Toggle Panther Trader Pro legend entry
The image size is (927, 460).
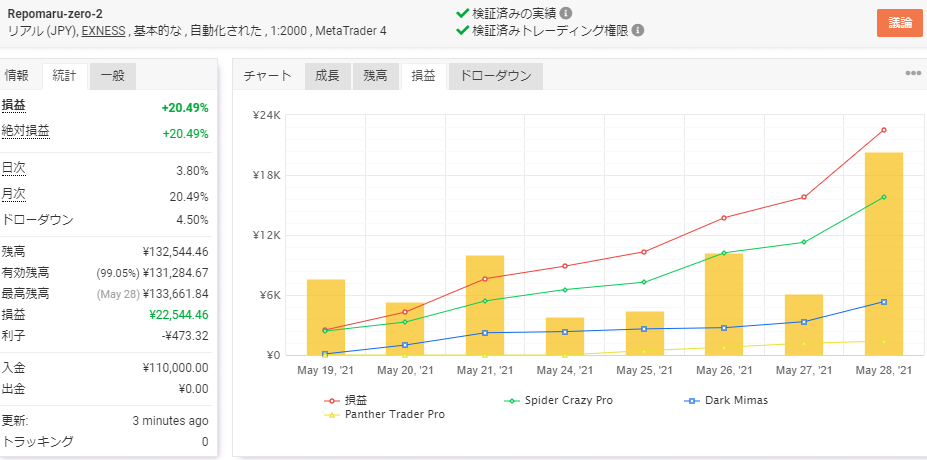(394, 414)
